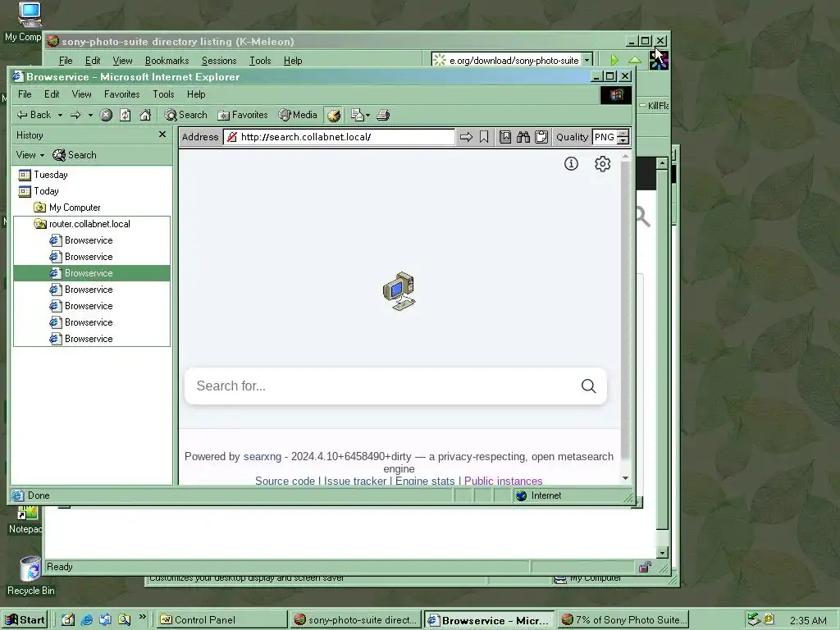Open the IE File menu

click(25, 94)
